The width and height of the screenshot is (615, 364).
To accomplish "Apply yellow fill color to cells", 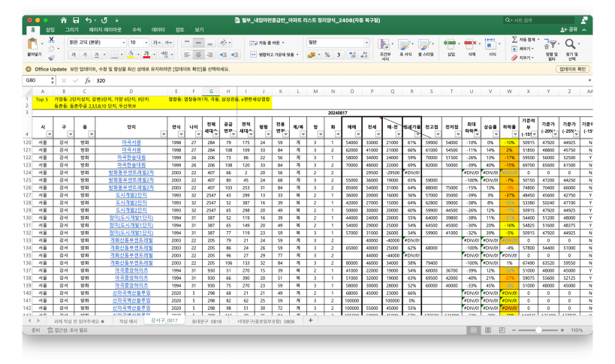I will (131, 55).
